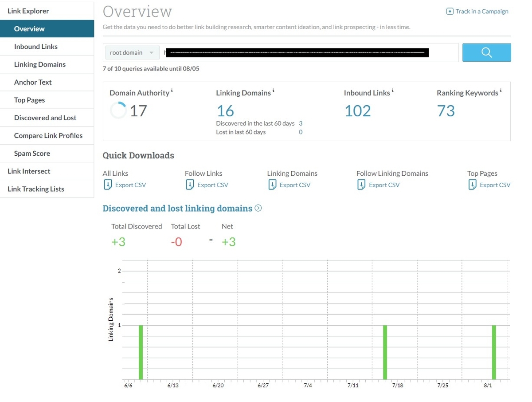
Task: Open Linking Domains sidebar item
Action: [x=47, y=64]
